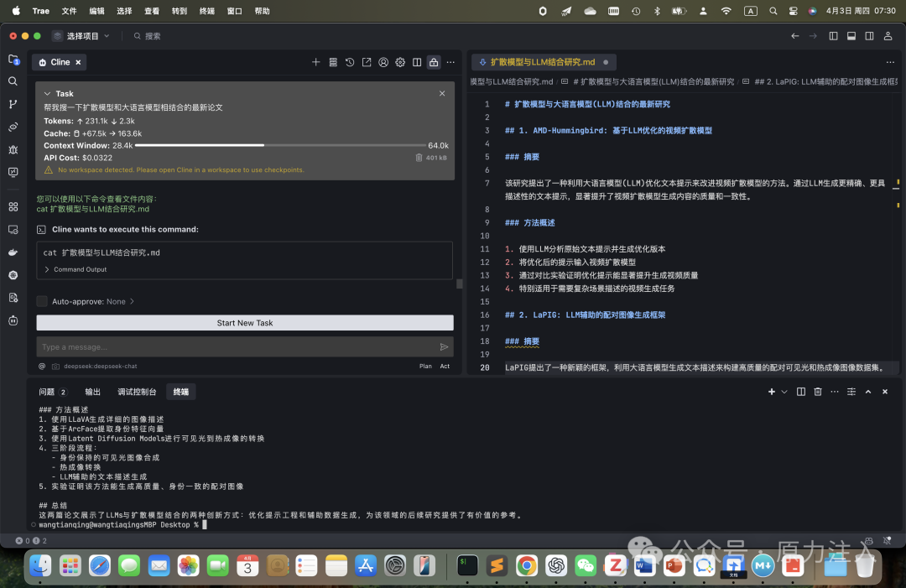Toggle the primary sidebar layout button
This screenshot has height=588, width=906.
pyautogui.click(x=833, y=36)
